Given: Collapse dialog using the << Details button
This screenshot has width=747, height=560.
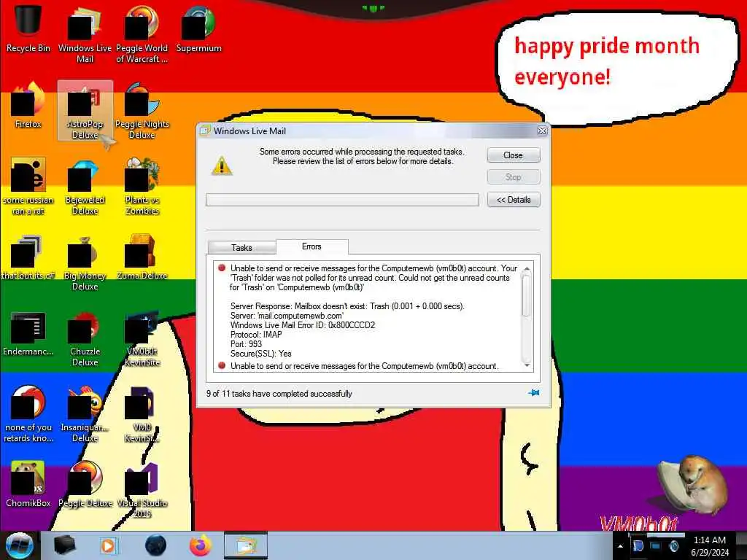Looking at the screenshot, I should (514, 200).
